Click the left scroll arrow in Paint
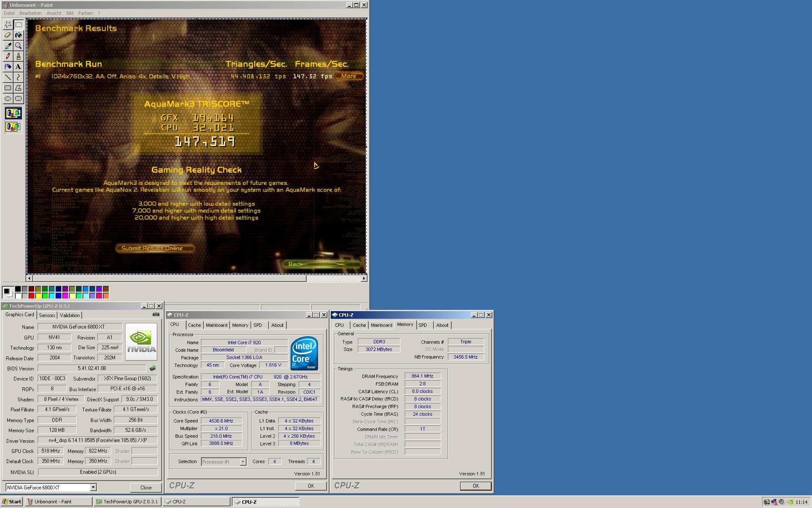Viewport: 812px width, 508px height. point(29,279)
